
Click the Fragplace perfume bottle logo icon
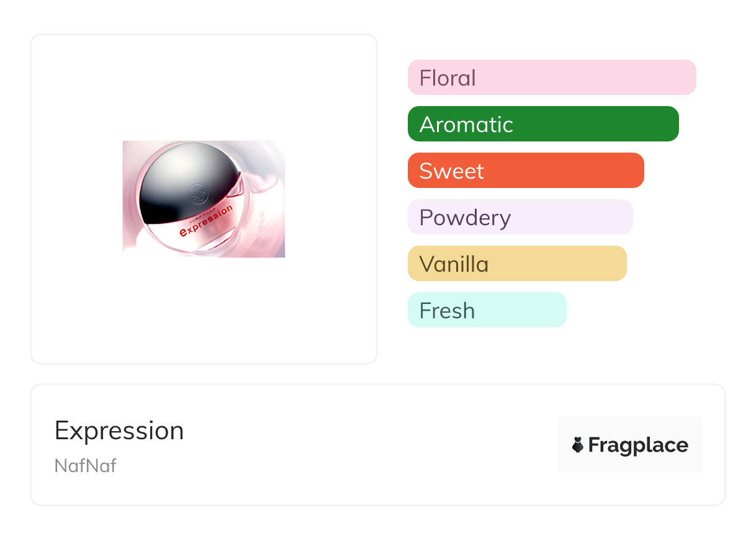point(578,445)
